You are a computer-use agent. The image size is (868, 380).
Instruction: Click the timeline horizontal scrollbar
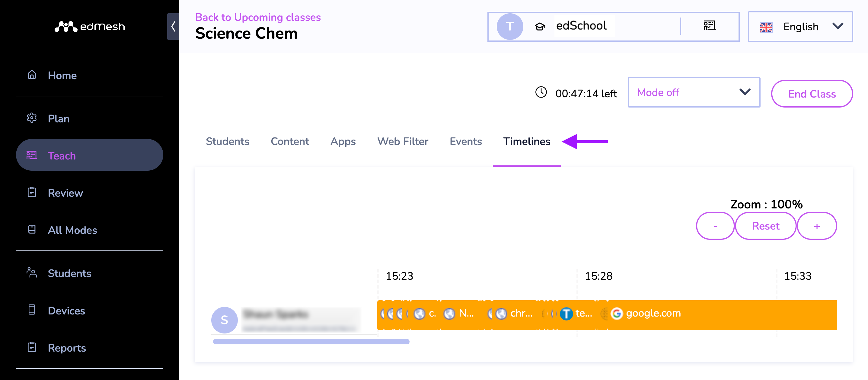[311, 342]
